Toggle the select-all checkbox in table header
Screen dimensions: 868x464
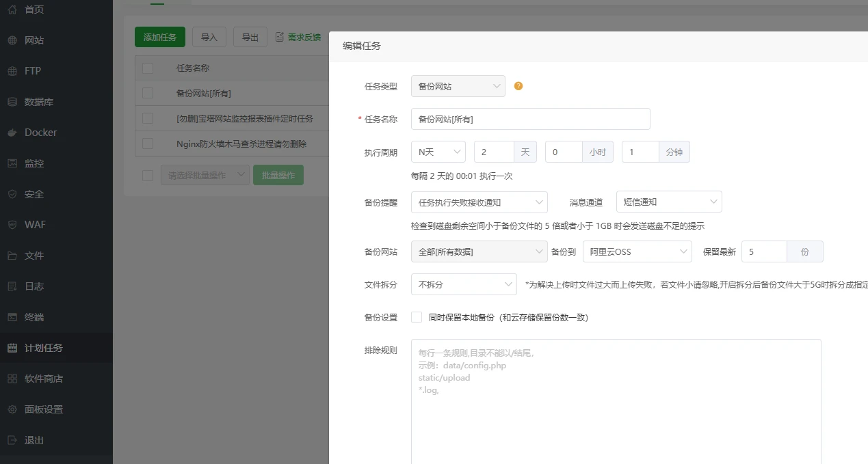click(x=148, y=68)
